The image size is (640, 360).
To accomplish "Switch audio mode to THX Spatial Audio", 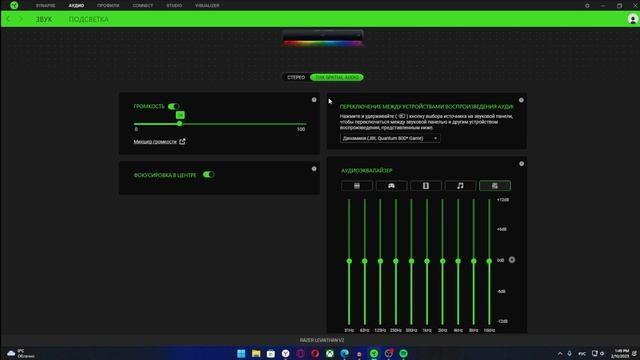I will pos(337,77).
